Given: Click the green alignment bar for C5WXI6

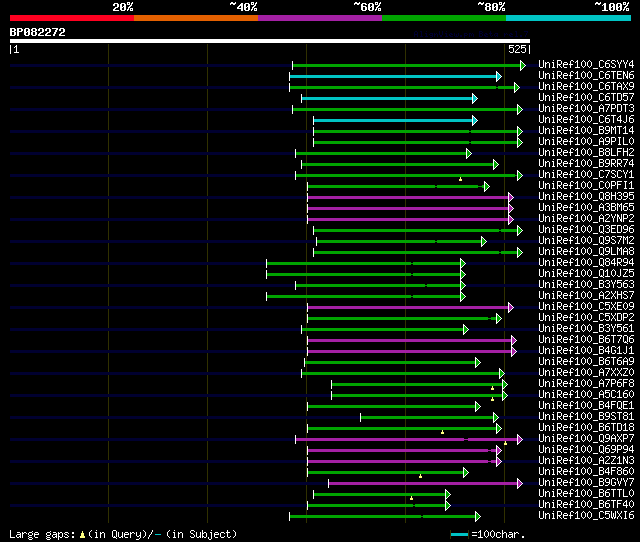Looking at the screenshot, I should (x=385, y=517).
